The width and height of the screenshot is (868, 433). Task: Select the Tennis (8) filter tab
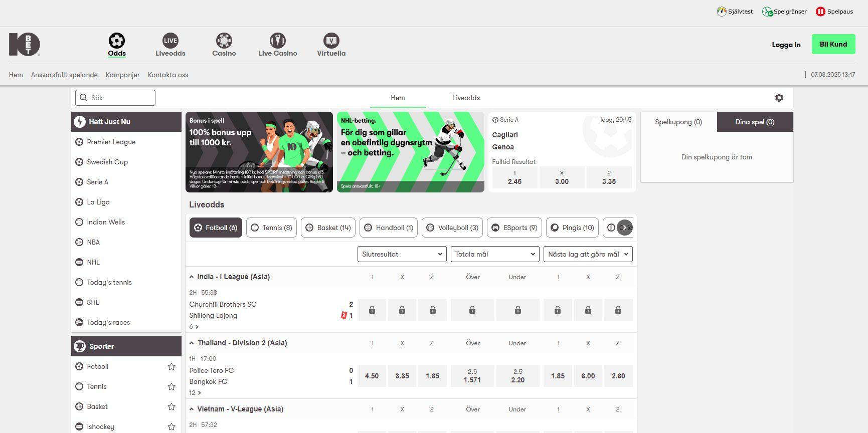point(271,228)
